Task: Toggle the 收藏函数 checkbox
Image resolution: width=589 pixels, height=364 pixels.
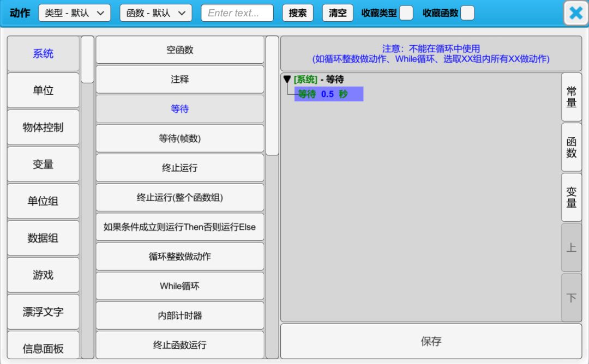Action: (467, 13)
